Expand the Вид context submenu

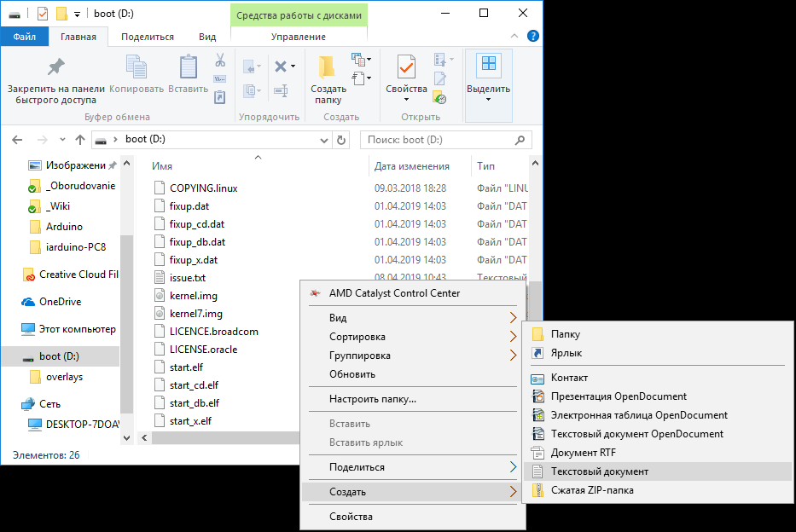pos(413,318)
